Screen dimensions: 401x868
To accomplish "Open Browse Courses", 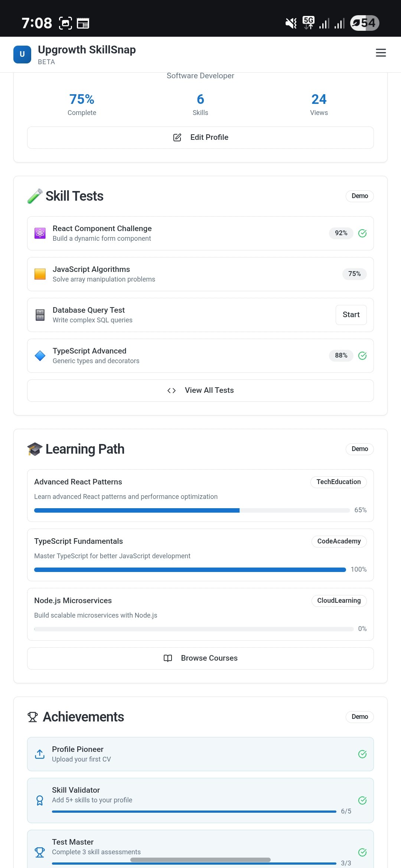I will [200, 658].
